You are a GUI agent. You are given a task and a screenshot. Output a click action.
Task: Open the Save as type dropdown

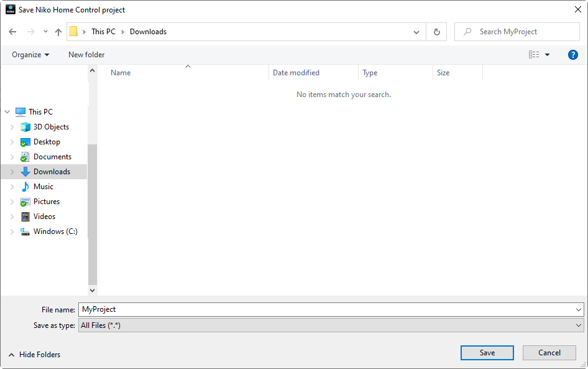tap(331, 325)
